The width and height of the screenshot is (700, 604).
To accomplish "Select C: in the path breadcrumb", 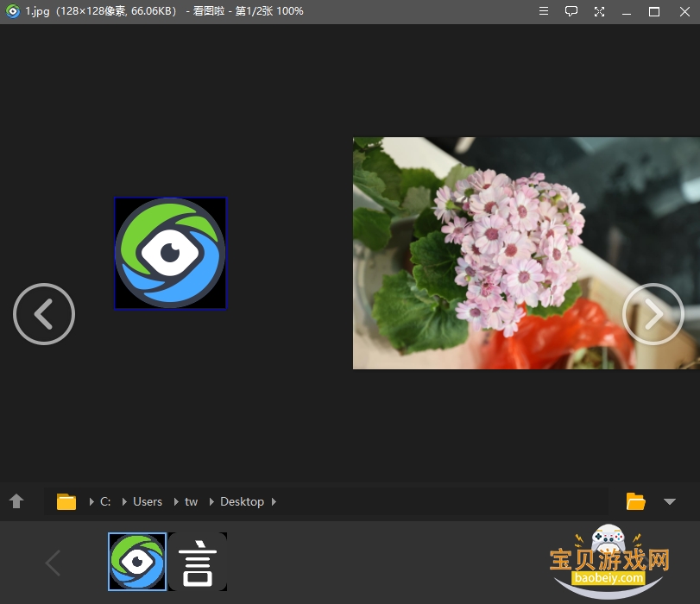I will (x=105, y=502).
